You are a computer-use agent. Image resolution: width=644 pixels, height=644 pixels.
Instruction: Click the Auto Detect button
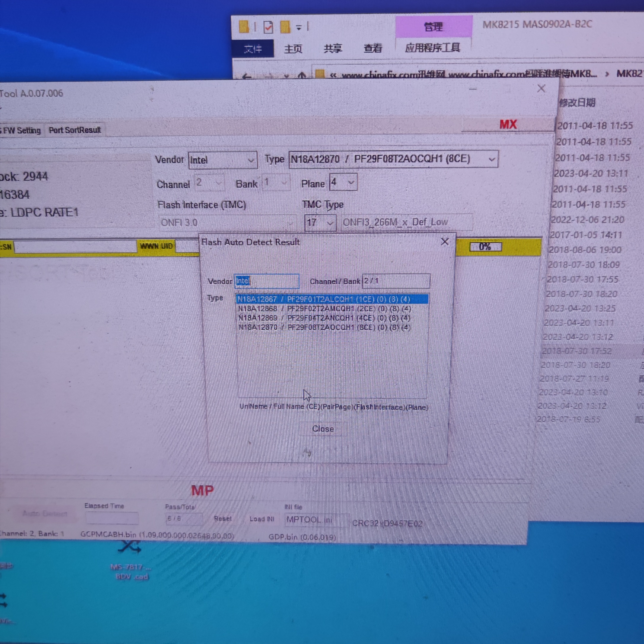[45, 513]
